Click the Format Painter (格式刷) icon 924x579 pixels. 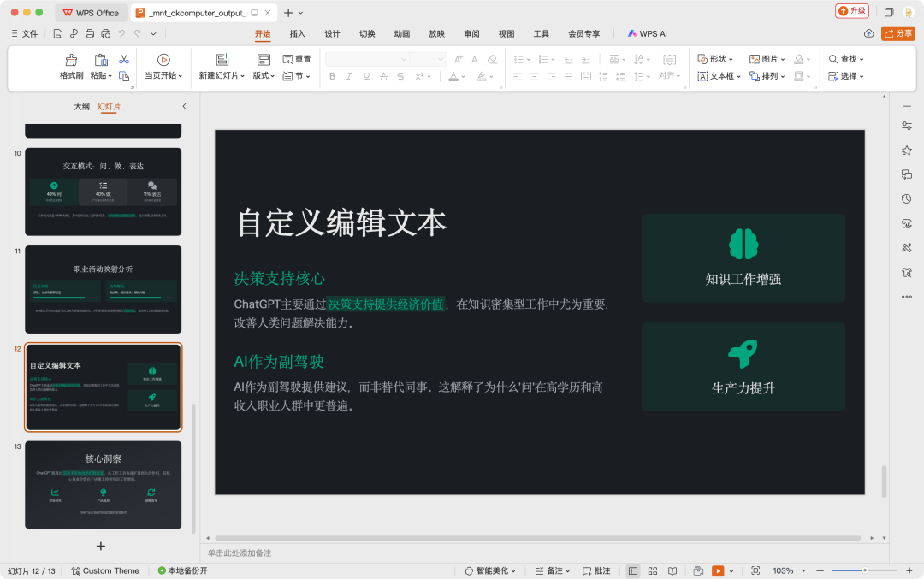click(71, 60)
